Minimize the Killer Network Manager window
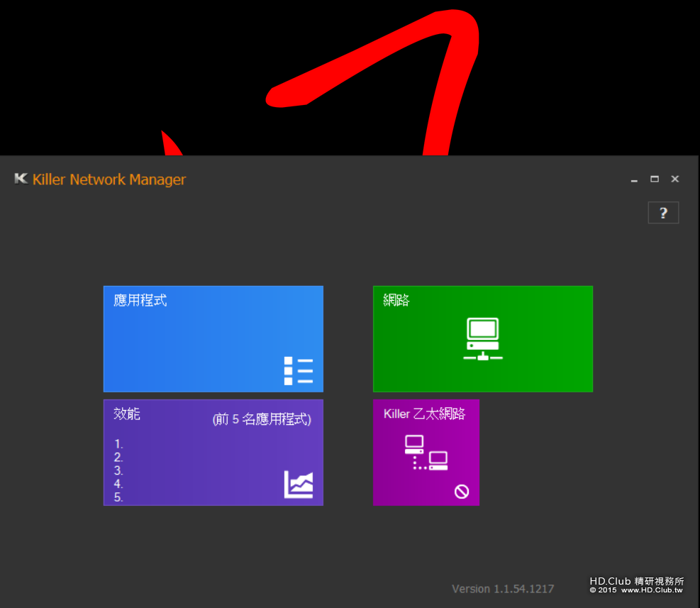 click(x=634, y=179)
